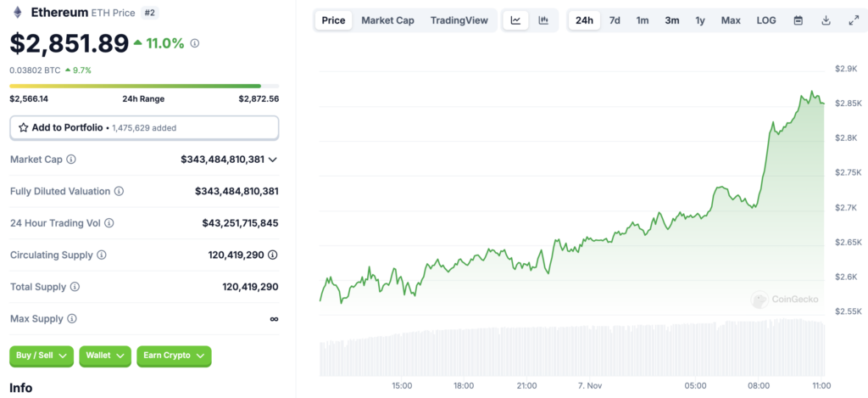This screenshot has height=398, width=868.
Task: Click the Max Supply info icon
Action: click(x=72, y=319)
